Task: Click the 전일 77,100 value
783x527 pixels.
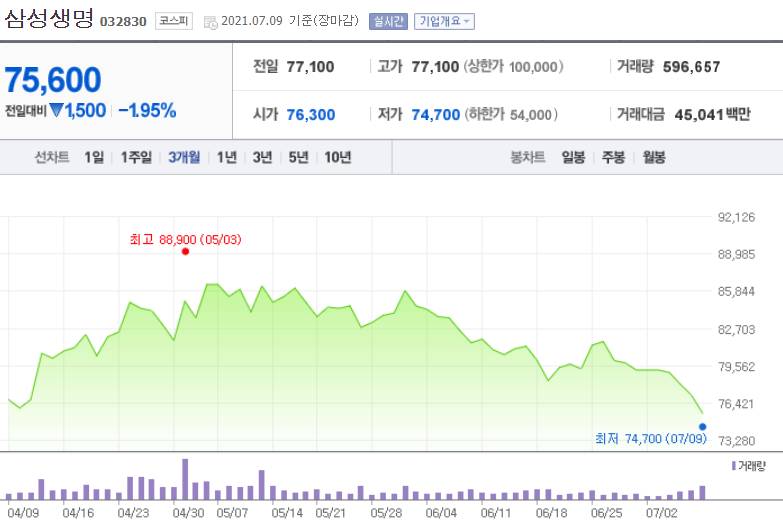Action: (x=310, y=66)
